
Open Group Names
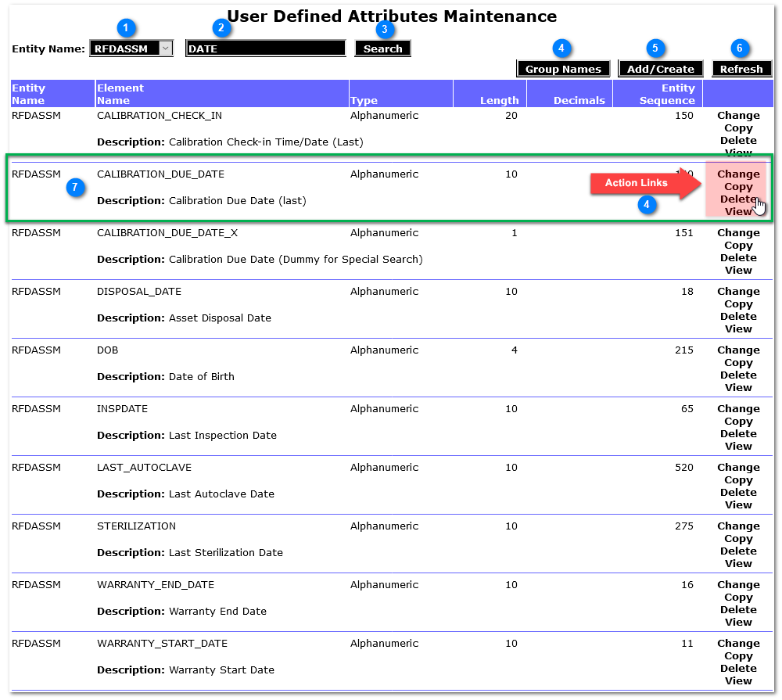pos(563,69)
